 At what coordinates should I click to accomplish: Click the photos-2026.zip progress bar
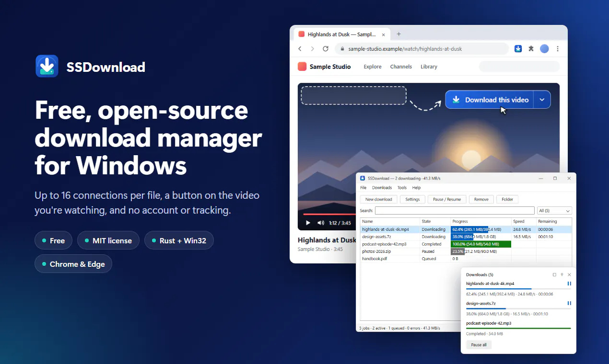pyautogui.click(x=480, y=251)
